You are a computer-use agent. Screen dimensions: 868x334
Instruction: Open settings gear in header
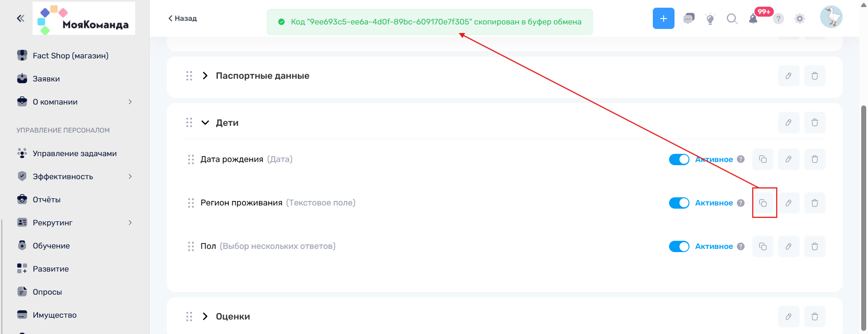pyautogui.click(x=800, y=19)
